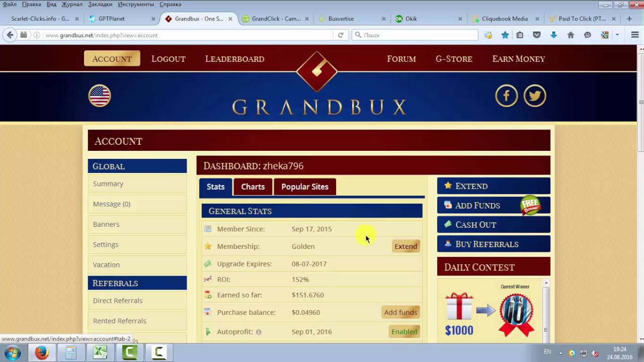Open the Excel taskbar icon
644x362 pixels.
click(x=100, y=353)
